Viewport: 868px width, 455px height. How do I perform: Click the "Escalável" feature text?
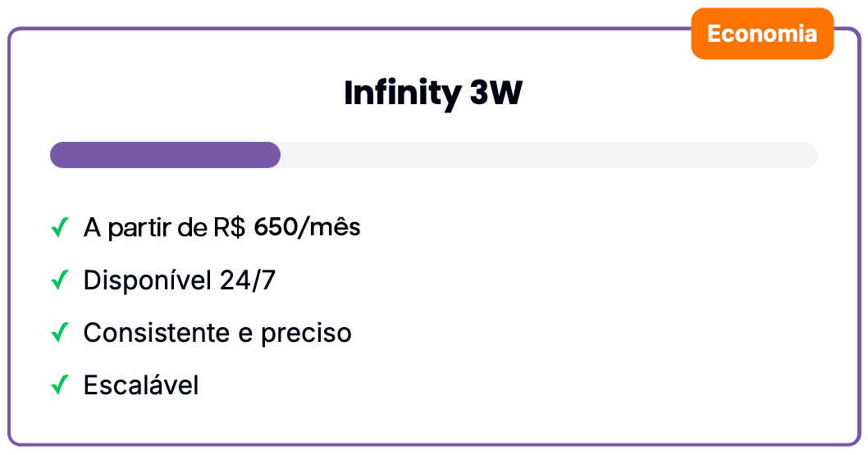[x=141, y=385]
